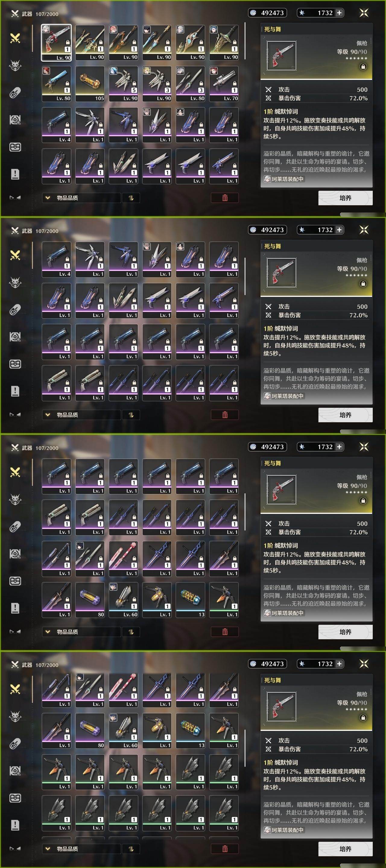Open Echoes category in topmost sidebar
The width and height of the screenshot is (386, 868).
[15, 65]
